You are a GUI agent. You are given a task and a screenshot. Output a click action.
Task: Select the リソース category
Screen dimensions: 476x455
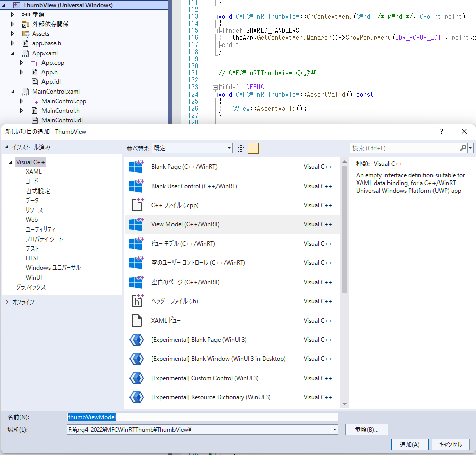[x=34, y=210]
